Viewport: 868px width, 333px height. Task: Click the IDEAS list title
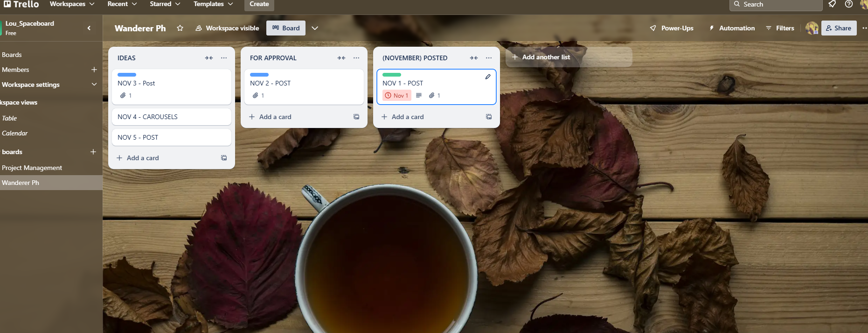click(126, 58)
